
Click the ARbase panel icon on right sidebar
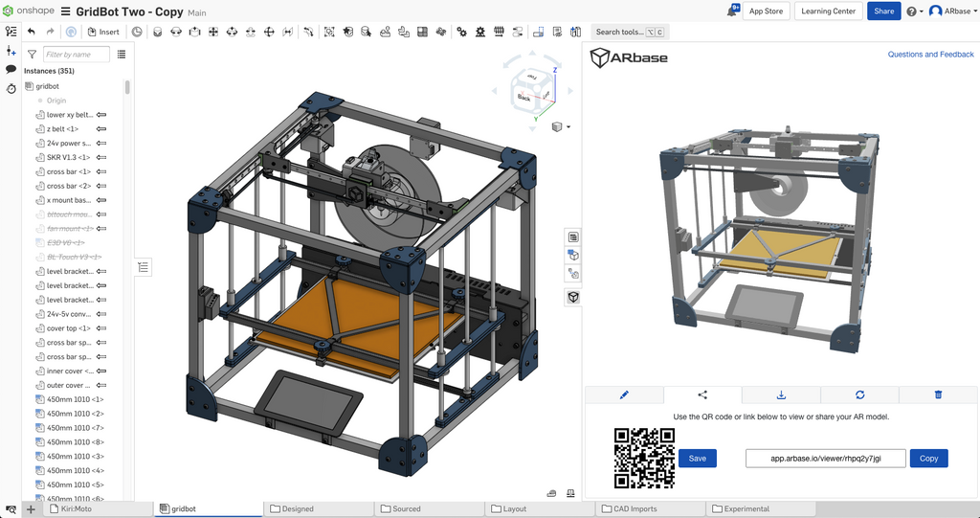pyautogui.click(x=573, y=298)
